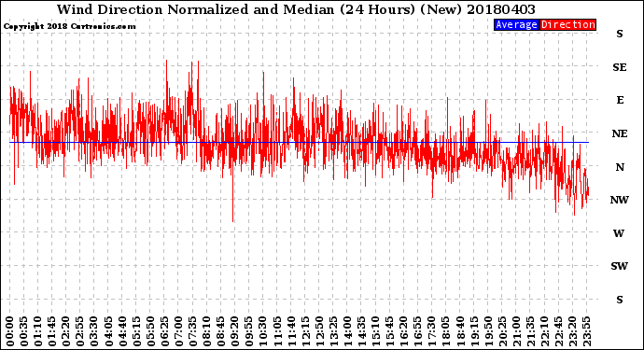
Task: Select the 'SW' direction axis label
Action: 620,266
